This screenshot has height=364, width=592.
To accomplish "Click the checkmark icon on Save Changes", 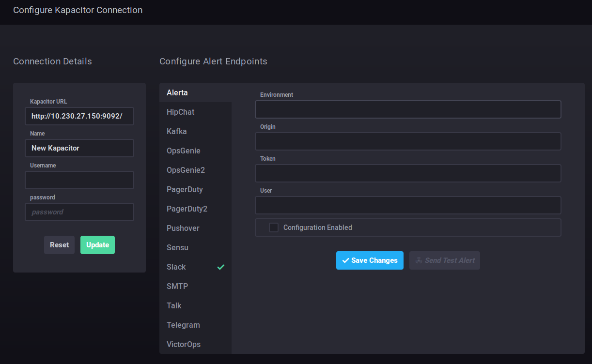I will pos(345,260).
